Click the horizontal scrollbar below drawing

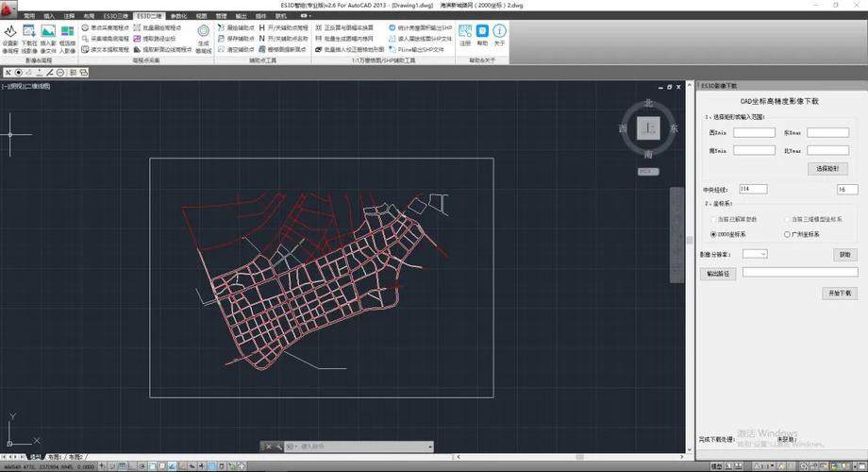(x=570, y=457)
